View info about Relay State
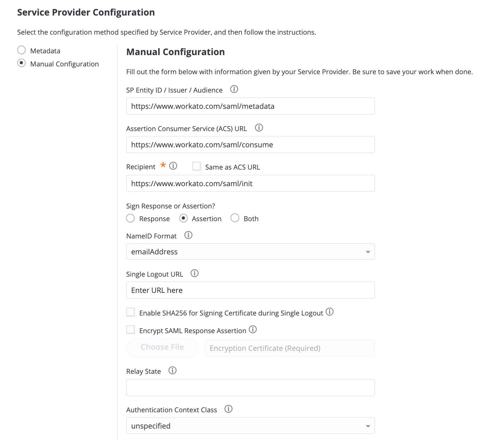Image resolution: width=502 pixels, height=448 pixels. click(x=173, y=371)
